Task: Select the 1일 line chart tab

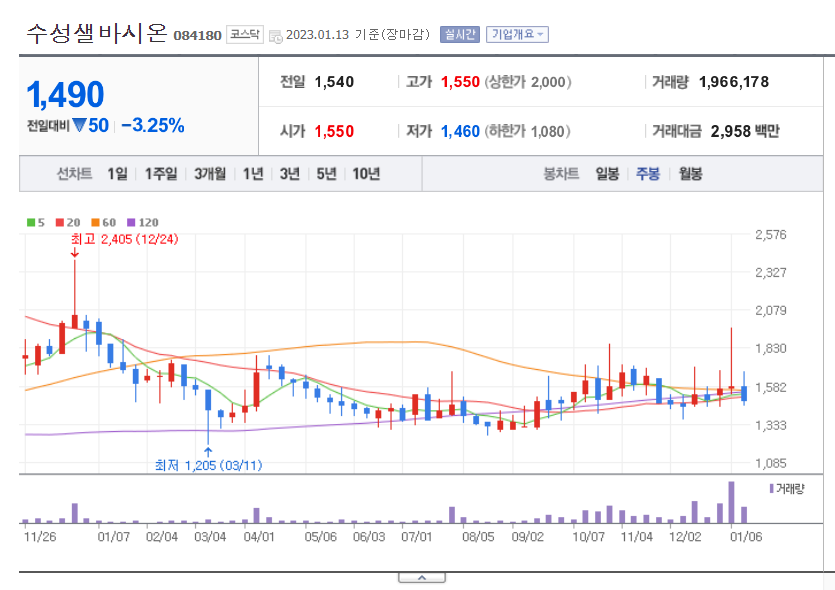Action: [x=117, y=174]
